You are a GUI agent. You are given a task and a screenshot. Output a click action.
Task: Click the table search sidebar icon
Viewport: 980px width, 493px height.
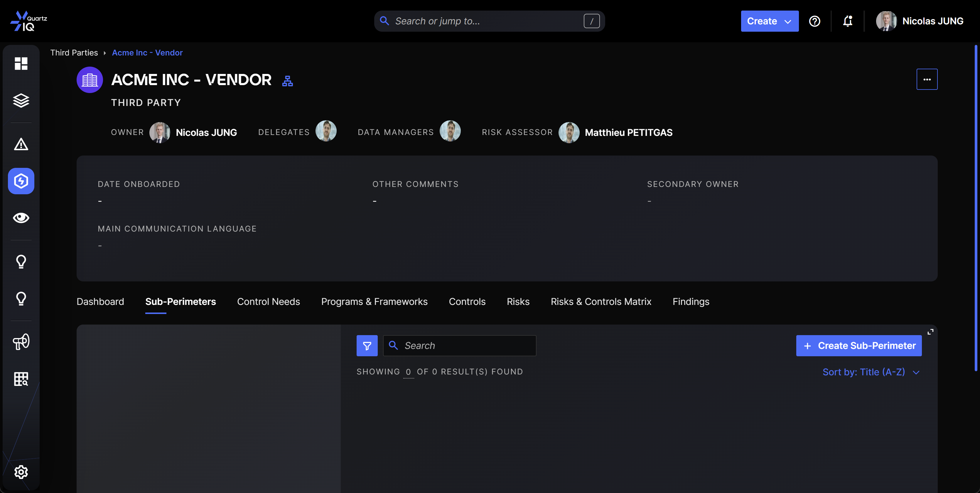(x=21, y=379)
